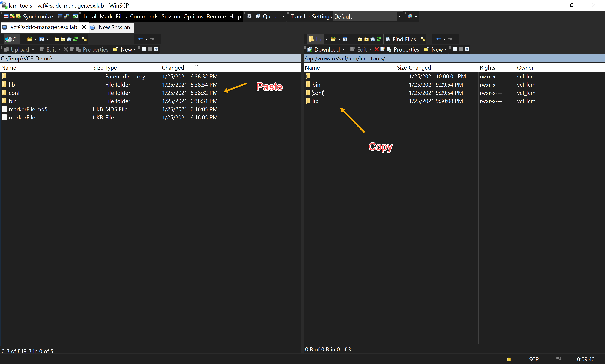Open the Preferences gear icon

249,16
